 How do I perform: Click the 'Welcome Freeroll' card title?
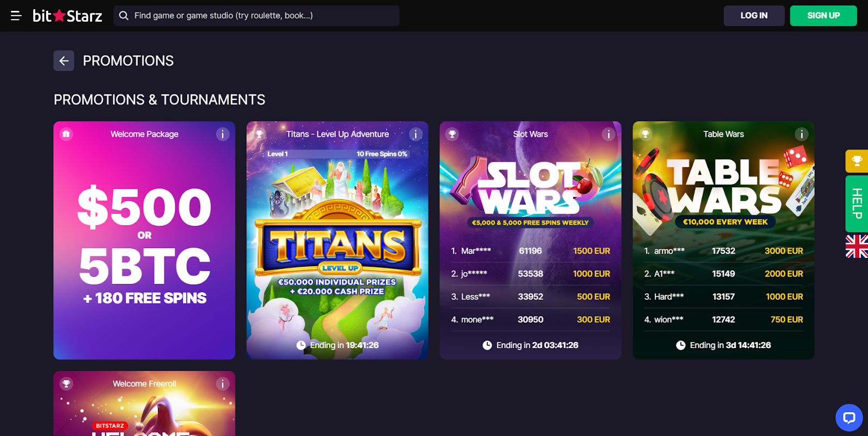(144, 384)
